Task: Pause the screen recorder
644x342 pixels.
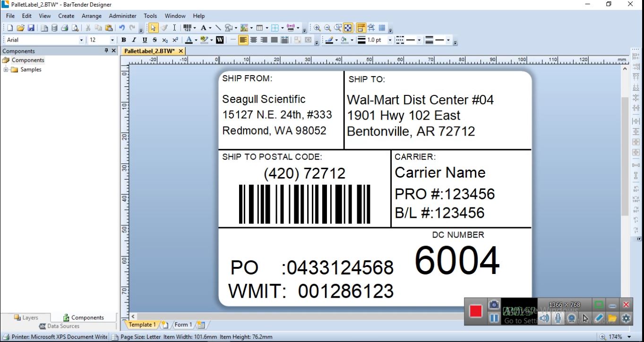Action: pos(494,318)
